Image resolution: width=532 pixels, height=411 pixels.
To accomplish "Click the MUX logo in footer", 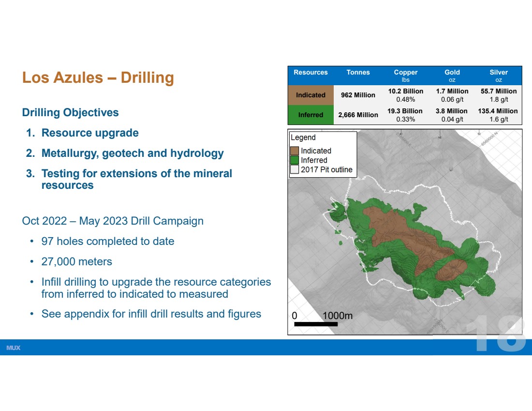I will click(x=13, y=348).
